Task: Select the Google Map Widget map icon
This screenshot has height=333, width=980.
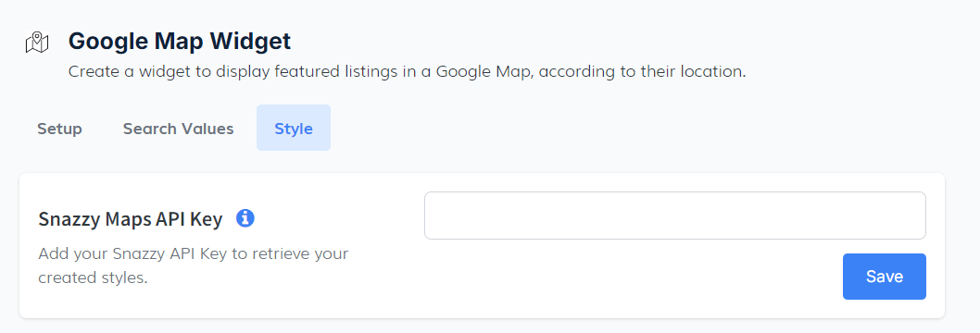Action: [x=37, y=43]
